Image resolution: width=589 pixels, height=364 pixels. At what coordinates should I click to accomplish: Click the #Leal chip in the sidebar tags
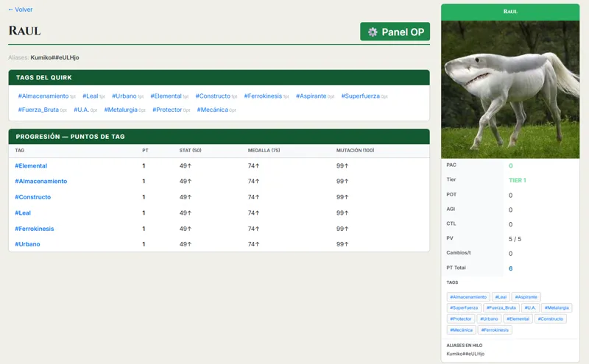pyautogui.click(x=501, y=297)
